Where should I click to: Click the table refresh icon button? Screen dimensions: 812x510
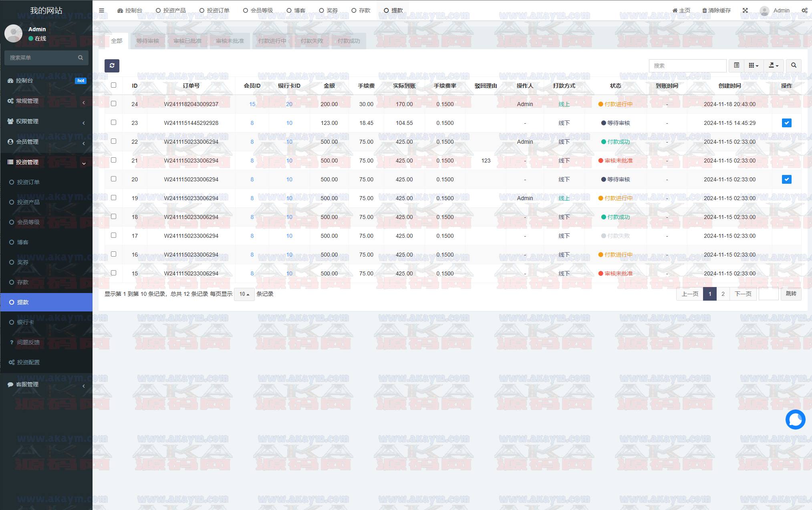[112, 66]
